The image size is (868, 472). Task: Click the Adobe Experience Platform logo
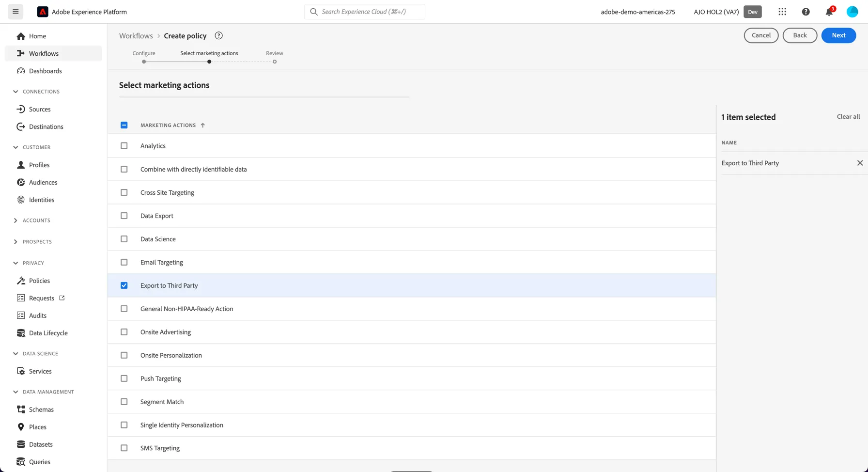(43, 12)
